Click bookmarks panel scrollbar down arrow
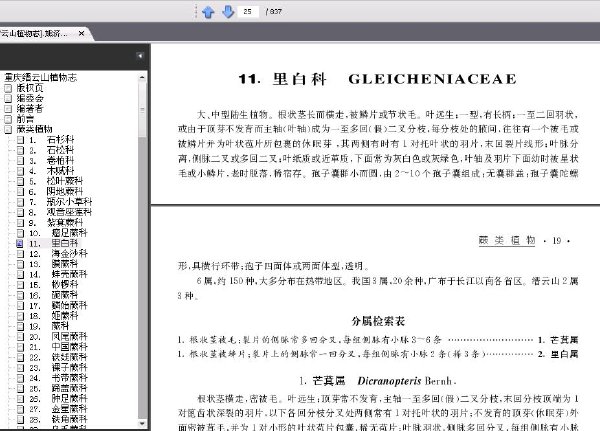The image size is (600, 431). [142, 423]
